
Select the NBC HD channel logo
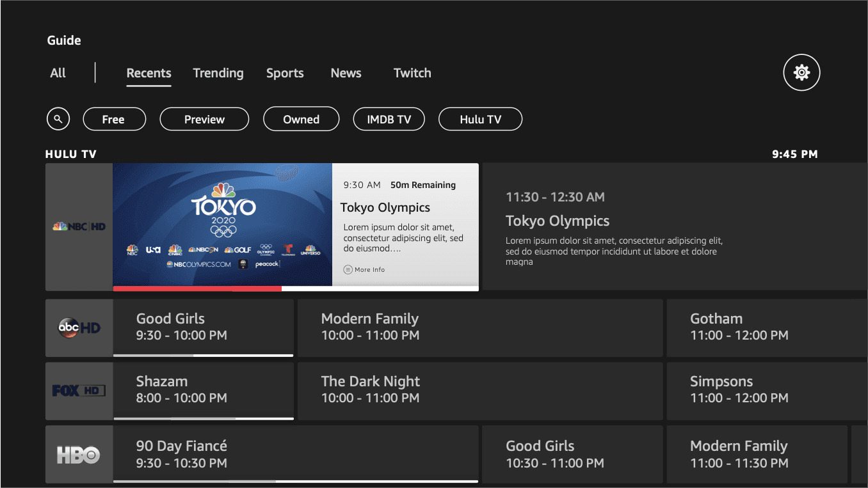coord(79,227)
